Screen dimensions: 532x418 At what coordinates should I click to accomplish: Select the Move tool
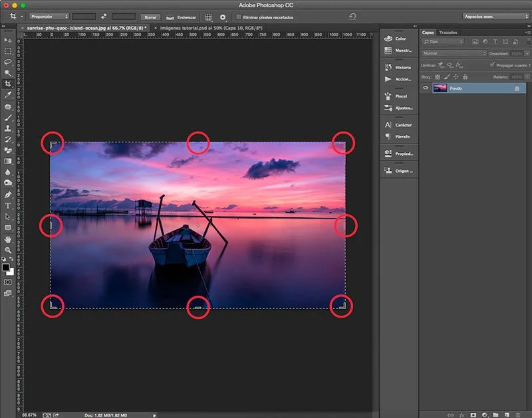(8, 40)
